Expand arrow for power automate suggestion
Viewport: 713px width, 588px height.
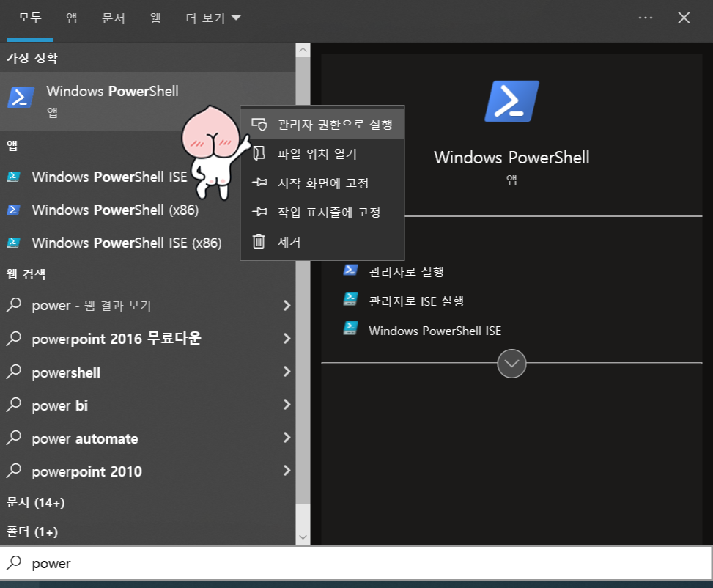(x=287, y=438)
